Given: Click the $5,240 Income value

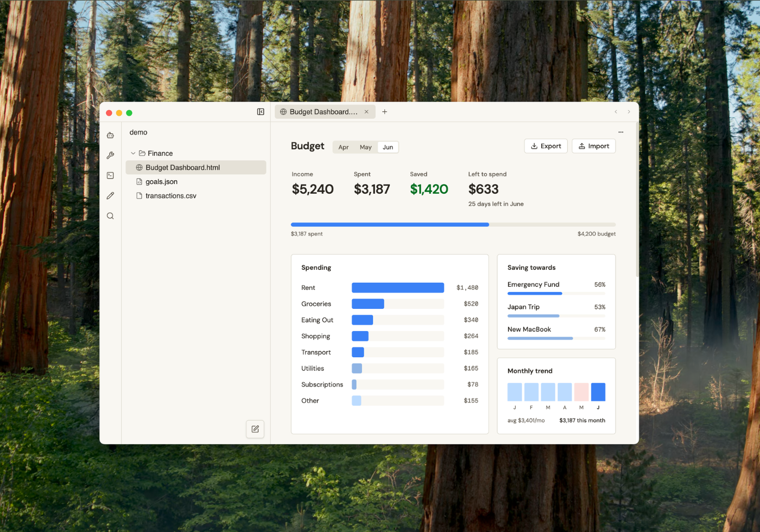Looking at the screenshot, I should [313, 189].
